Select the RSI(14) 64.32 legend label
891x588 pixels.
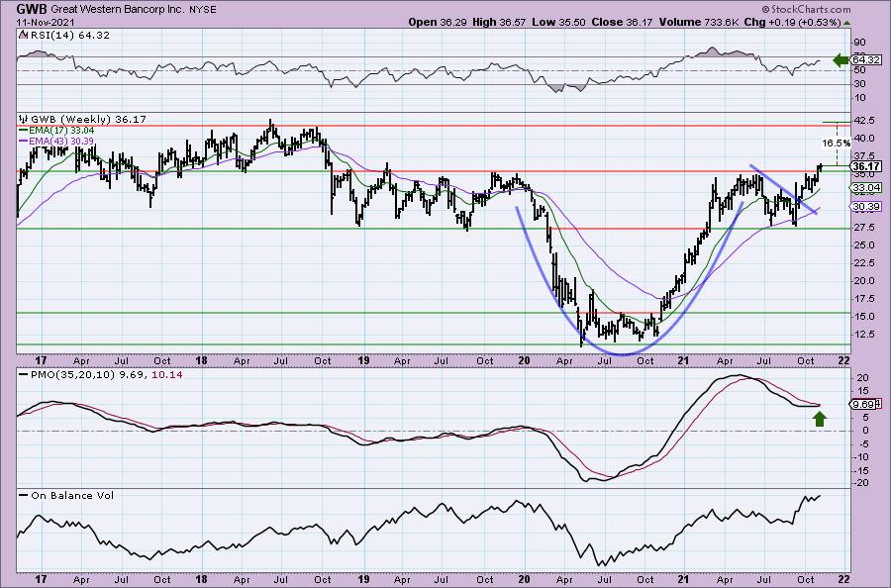tap(69, 36)
